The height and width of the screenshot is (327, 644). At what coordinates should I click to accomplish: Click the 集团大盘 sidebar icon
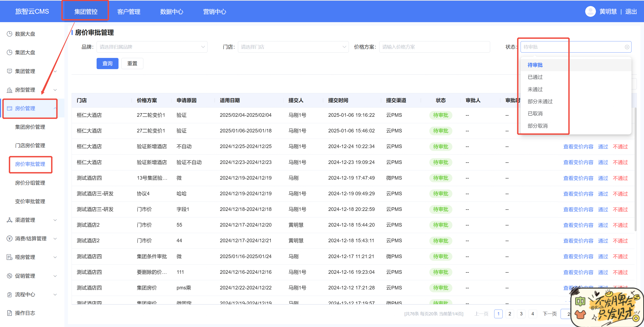point(9,52)
